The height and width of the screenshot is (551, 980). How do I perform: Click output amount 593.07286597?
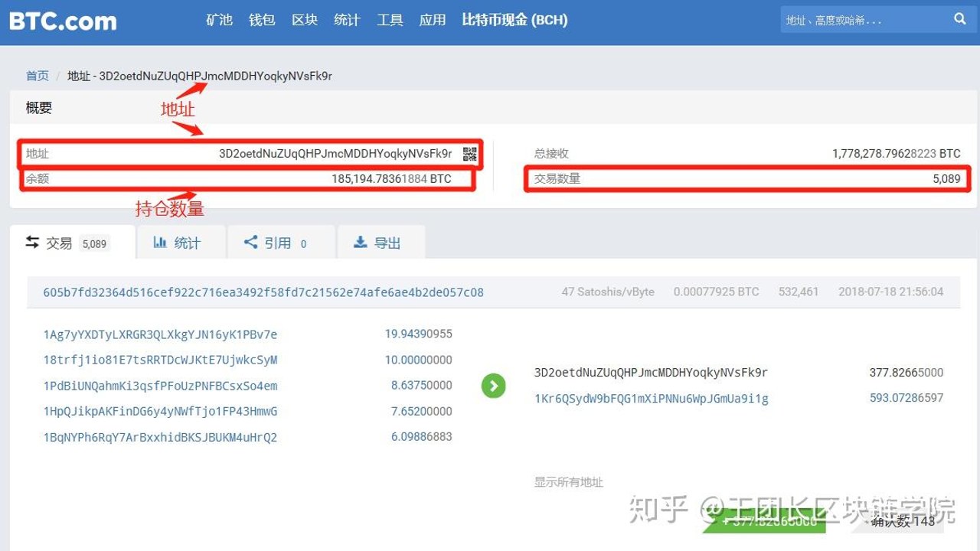[906, 398]
